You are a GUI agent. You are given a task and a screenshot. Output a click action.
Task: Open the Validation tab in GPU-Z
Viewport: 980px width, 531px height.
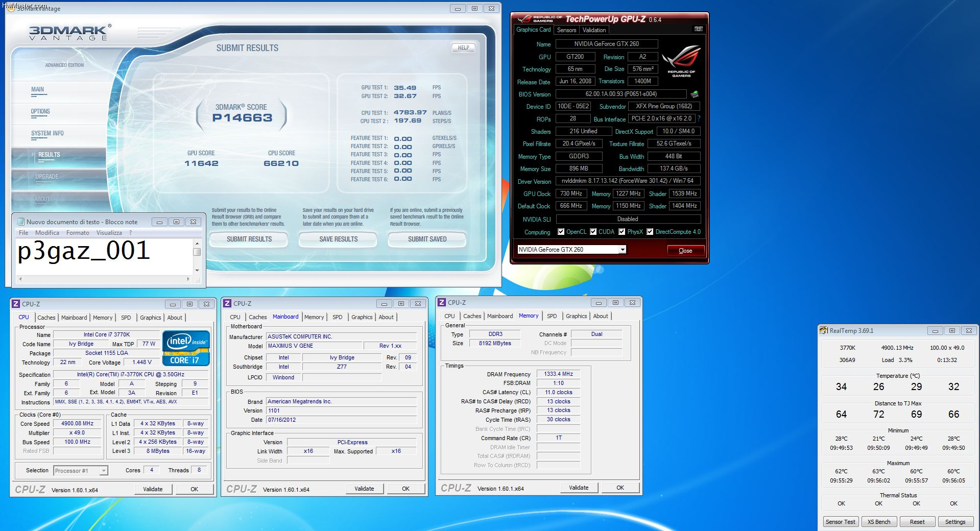coord(594,30)
